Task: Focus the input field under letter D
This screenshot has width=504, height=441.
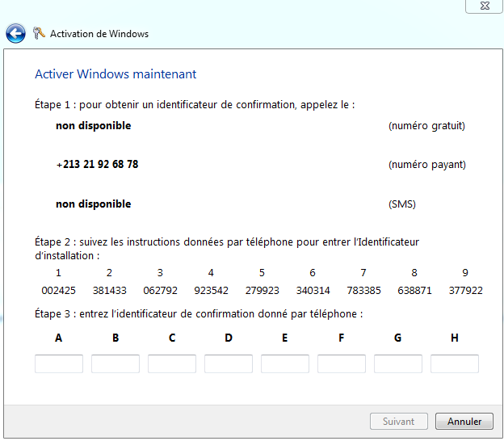Action: click(229, 363)
